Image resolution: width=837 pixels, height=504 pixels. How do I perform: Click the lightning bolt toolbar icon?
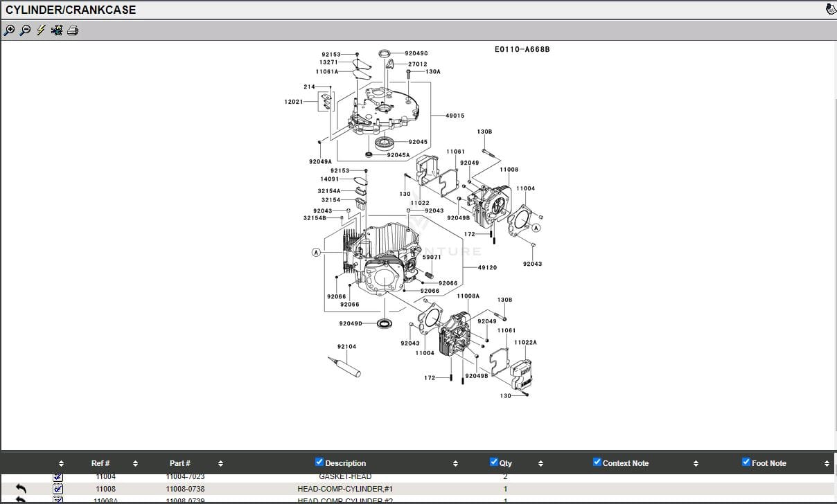pos(41,30)
